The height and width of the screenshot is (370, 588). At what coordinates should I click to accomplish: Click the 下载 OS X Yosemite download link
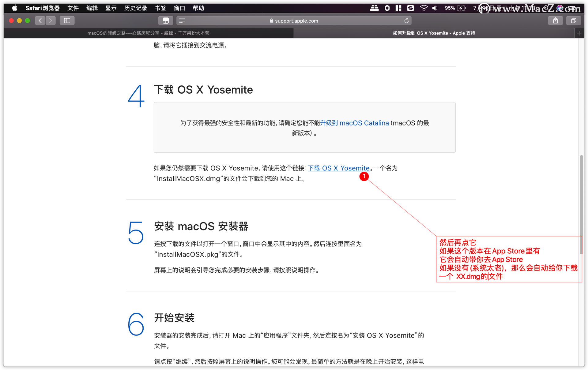pos(339,168)
